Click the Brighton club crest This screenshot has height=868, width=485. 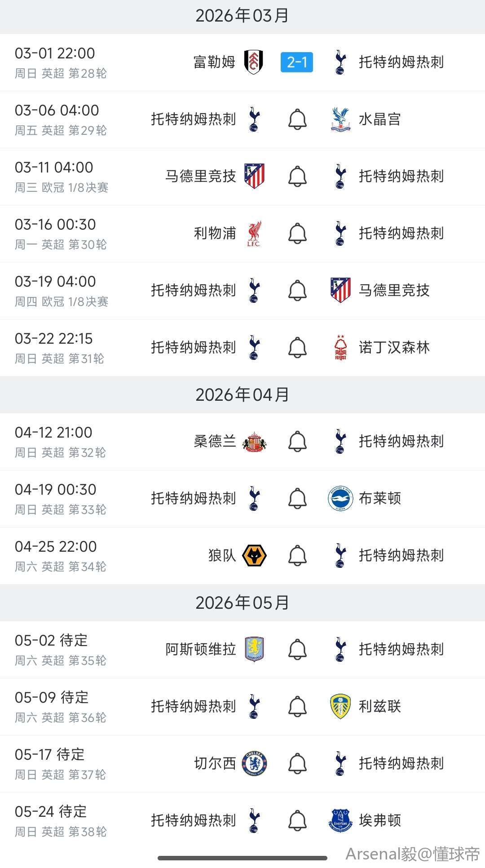[340, 498]
